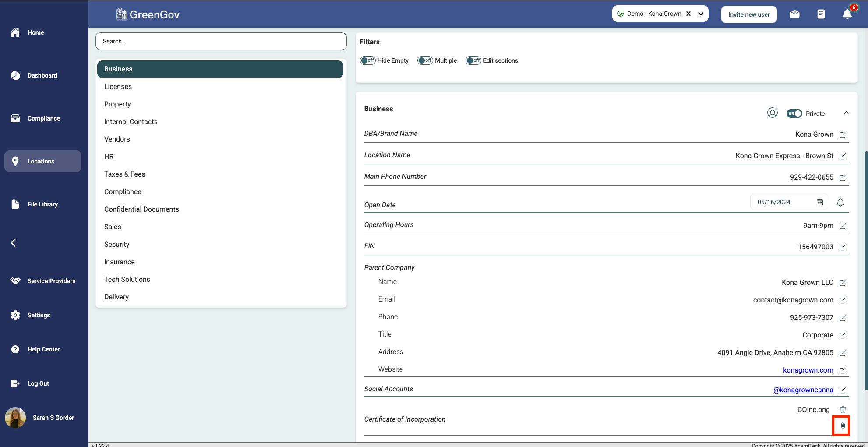Edit the Parent Company Name
This screenshot has height=447, width=868.
(x=843, y=283)
